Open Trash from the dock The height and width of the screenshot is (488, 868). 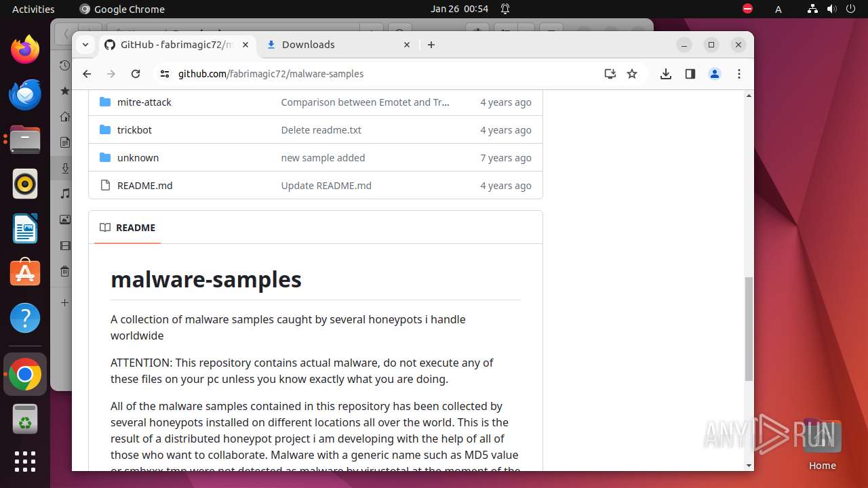pos(25,419)
